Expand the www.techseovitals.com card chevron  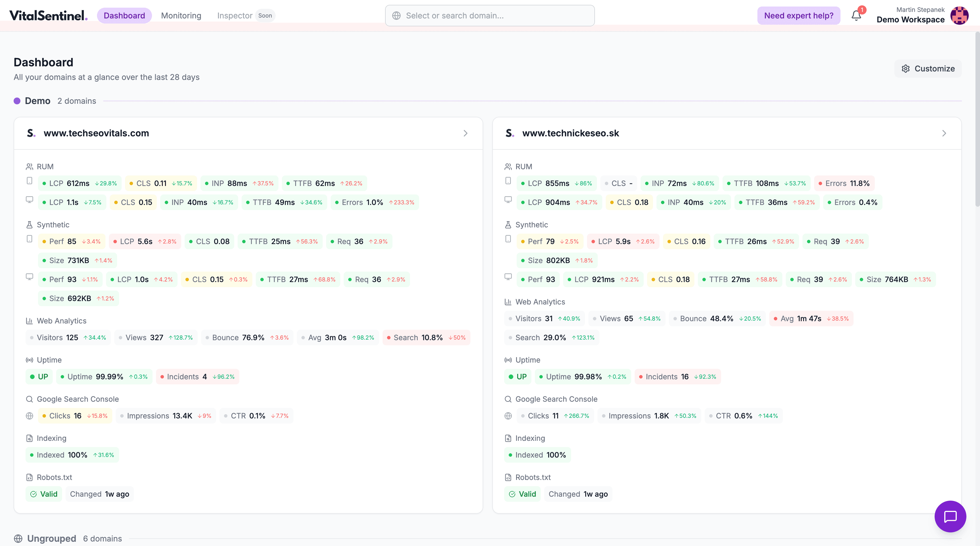465,133
